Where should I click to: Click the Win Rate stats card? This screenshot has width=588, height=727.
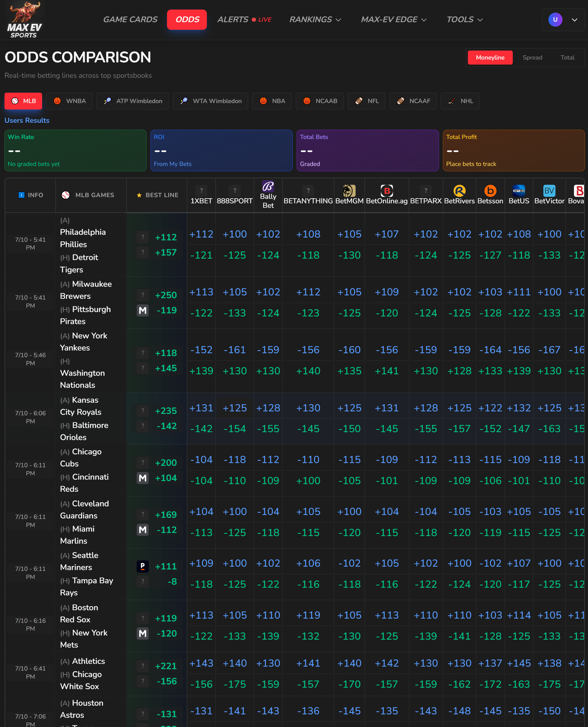[75, 151]
